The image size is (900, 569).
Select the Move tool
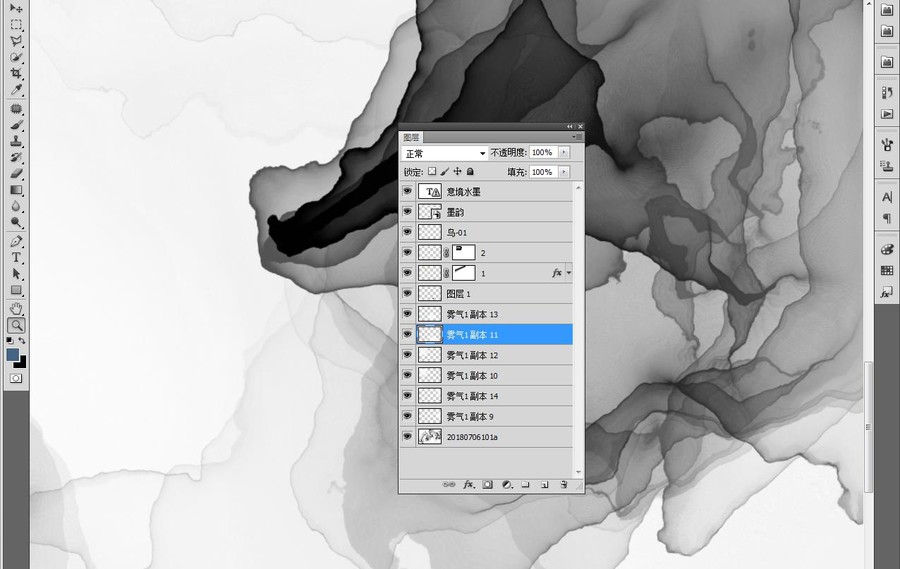[16, 8]
